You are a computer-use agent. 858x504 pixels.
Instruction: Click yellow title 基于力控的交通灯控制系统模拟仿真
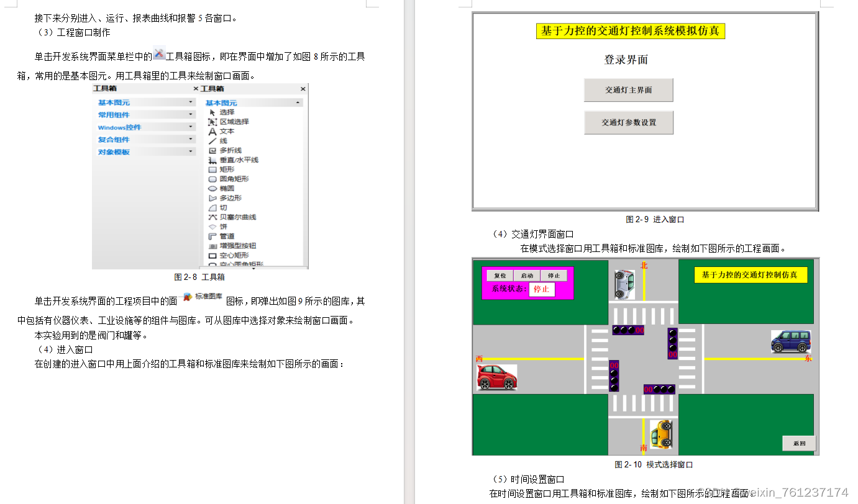pyautogui.click(x=631, y=31)
